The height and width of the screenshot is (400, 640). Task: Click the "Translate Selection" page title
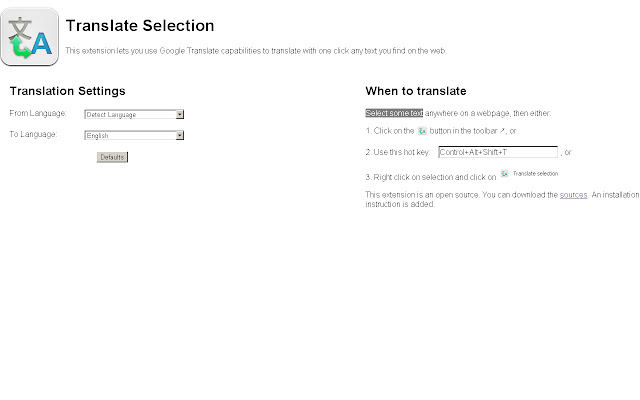[139, 25]
